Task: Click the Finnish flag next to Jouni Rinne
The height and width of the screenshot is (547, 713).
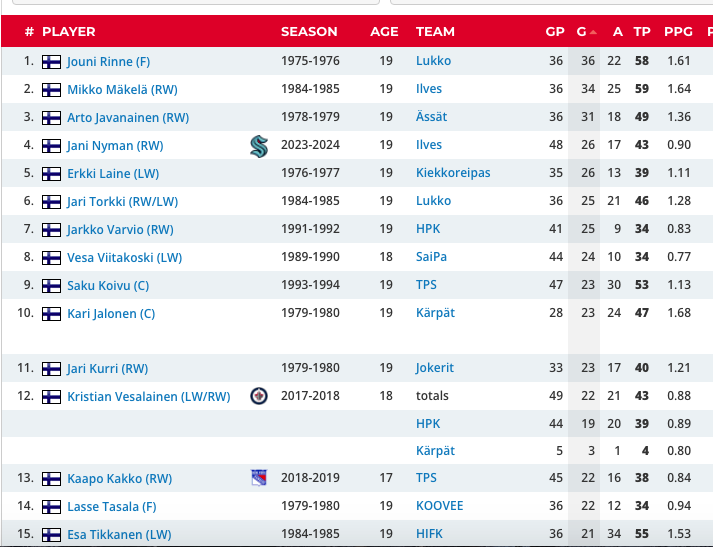Action: (x=51, y=62)
